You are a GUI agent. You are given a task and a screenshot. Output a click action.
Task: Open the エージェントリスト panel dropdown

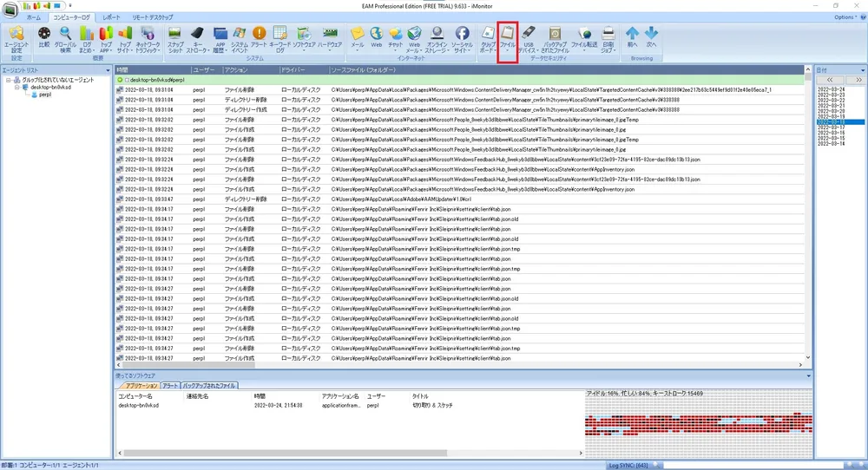(108, 70)
